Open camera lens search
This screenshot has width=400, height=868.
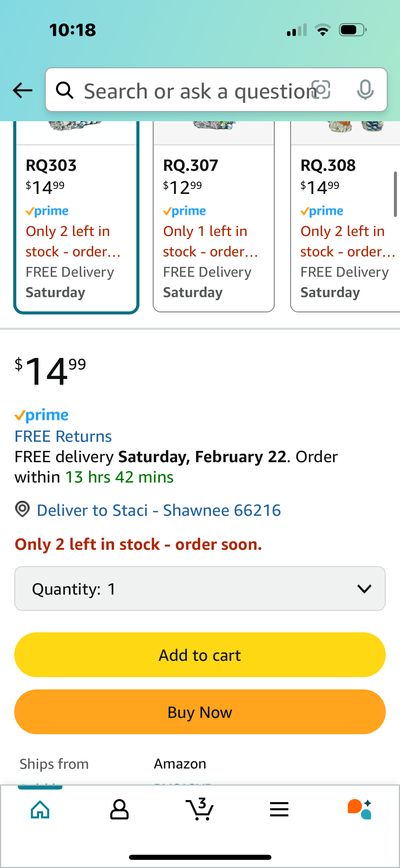coord(321,90)
